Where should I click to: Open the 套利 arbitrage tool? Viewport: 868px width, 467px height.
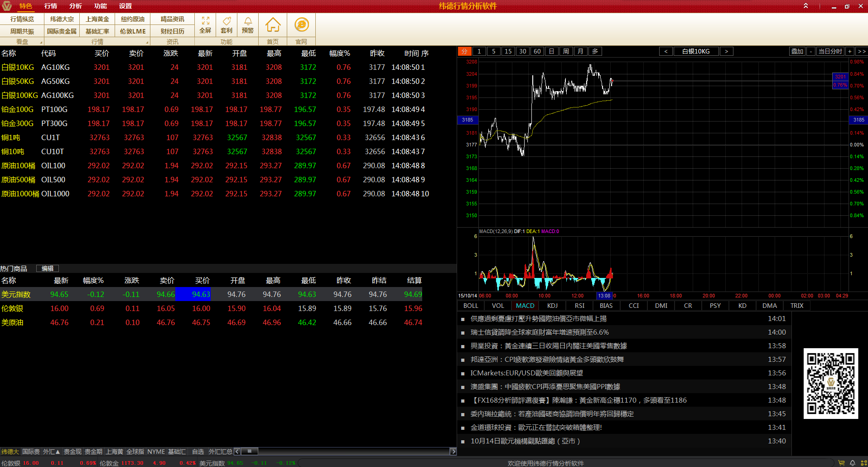point(227,25)
